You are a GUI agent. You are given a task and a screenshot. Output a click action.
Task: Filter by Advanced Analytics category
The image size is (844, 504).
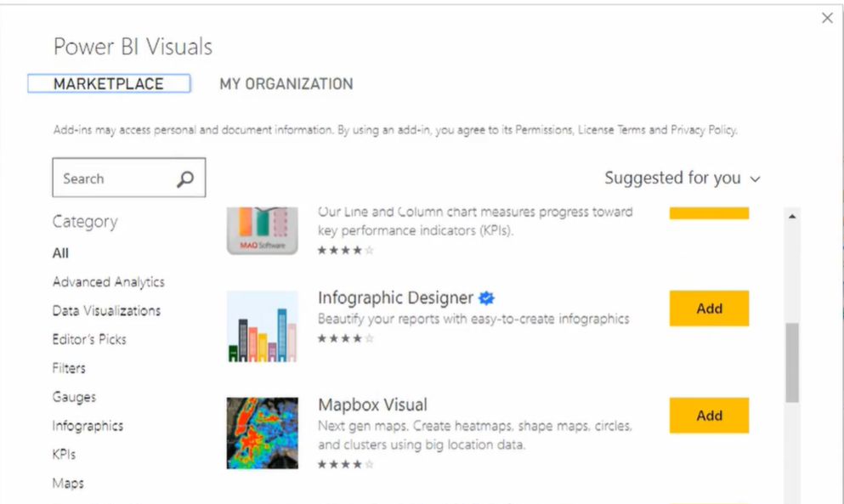click(x=109, y=282)
